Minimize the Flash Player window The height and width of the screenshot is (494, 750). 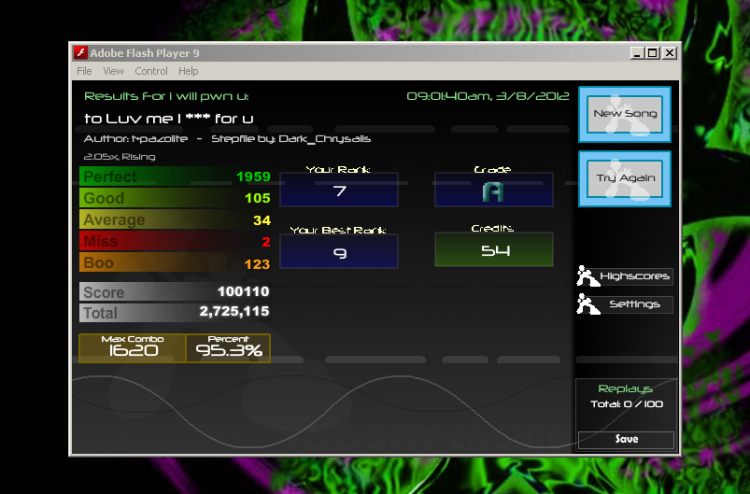pyautogui.click(x=636, y=53)
